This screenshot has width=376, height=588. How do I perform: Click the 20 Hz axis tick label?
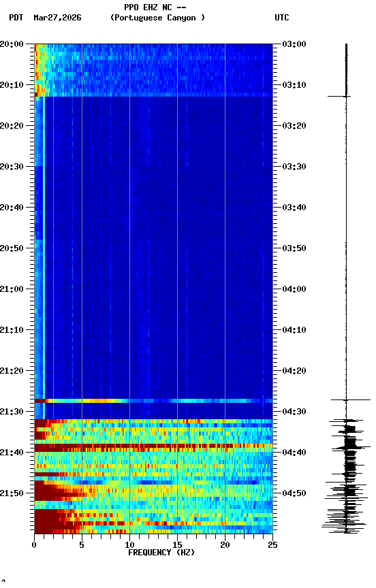click(225, 545)
